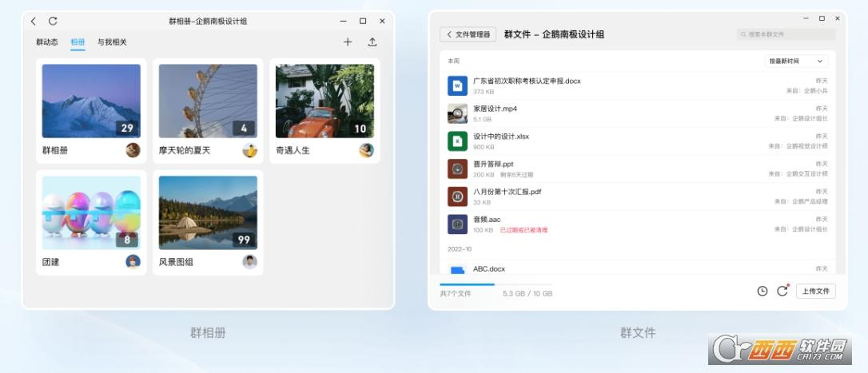868x373 pixels.
Task: Open the history clock icon
Action: [762, 291]
